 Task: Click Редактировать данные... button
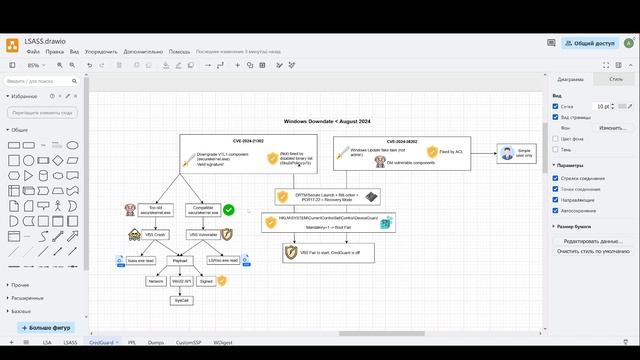pyautogui.click(x=593, y=241)
